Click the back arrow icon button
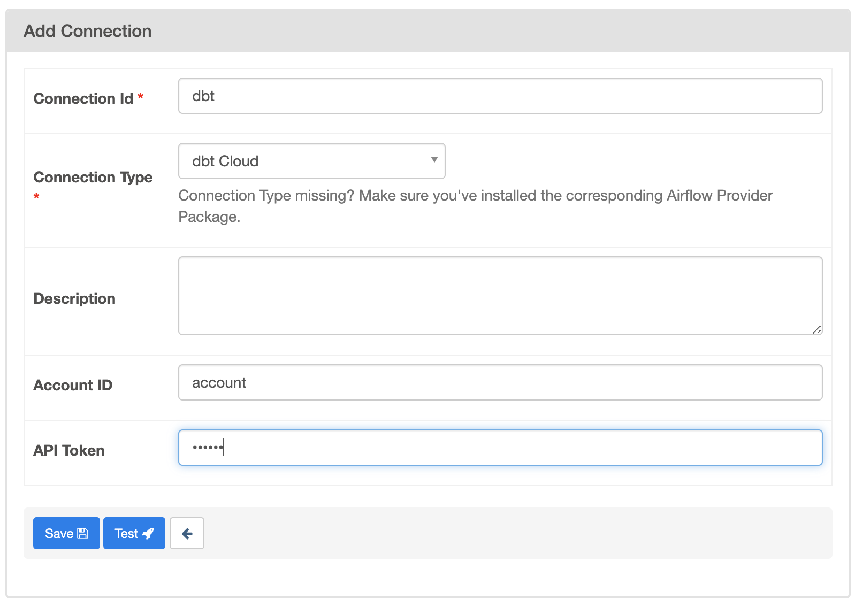The height and width of the screenshot is (616, 855). [187, 533]
